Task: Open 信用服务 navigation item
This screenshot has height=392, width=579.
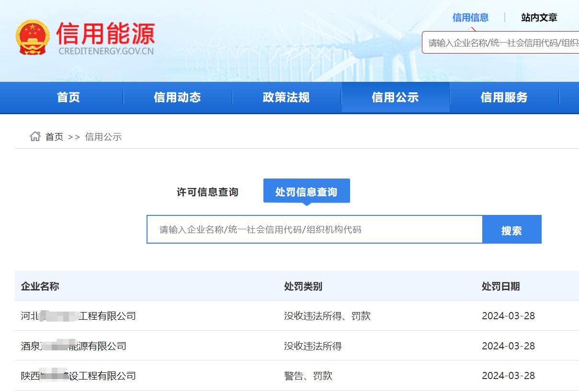Action: 504,98
